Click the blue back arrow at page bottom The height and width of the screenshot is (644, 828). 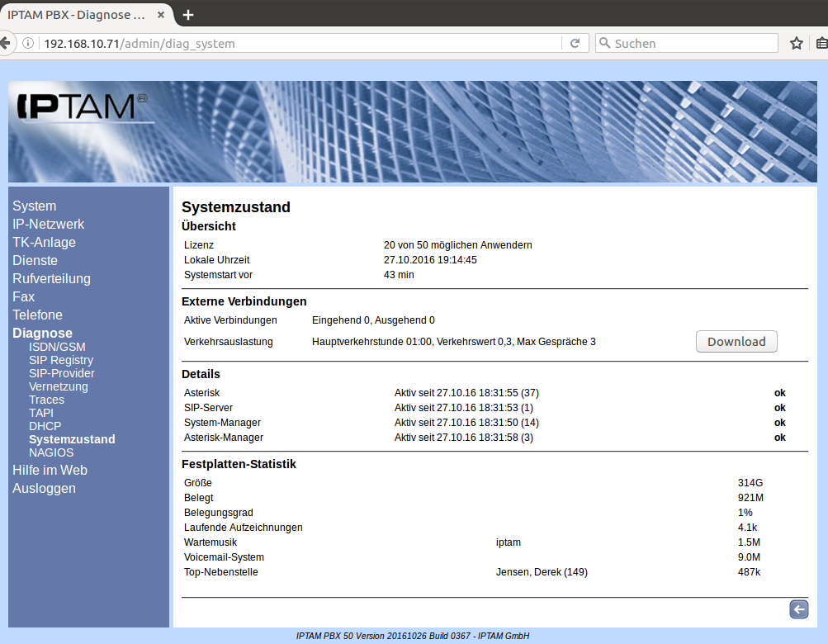(798, 609)
